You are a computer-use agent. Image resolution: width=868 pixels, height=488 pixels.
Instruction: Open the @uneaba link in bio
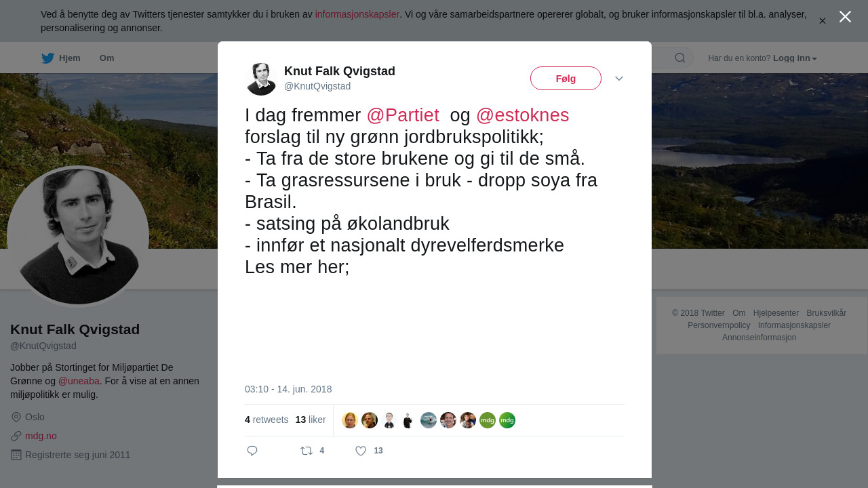tap(79, 381)
